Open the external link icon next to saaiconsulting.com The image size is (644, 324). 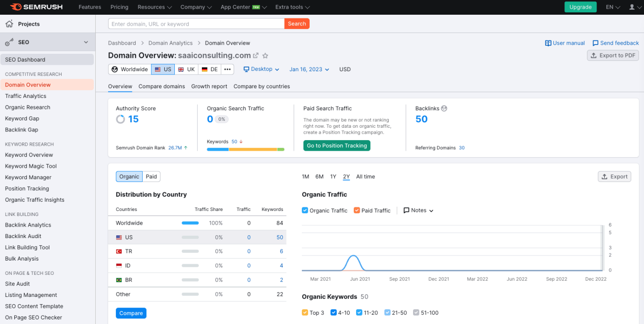[256, 55]
